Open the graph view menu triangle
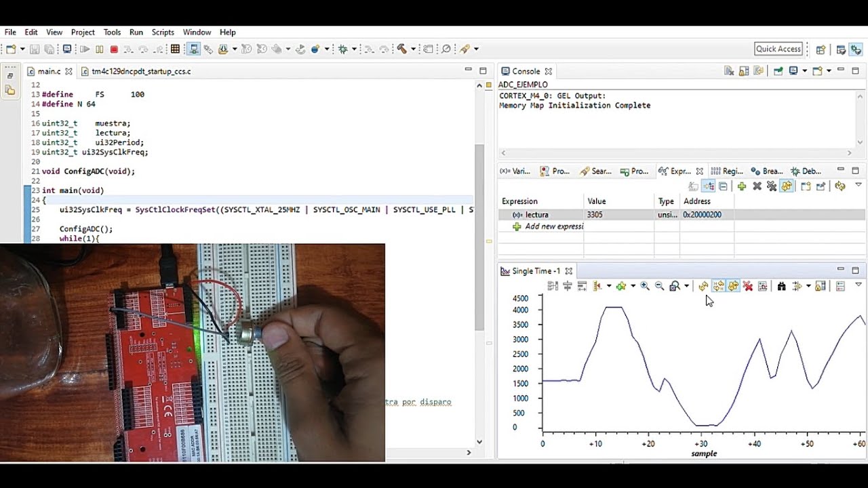 tap(859, 285)
